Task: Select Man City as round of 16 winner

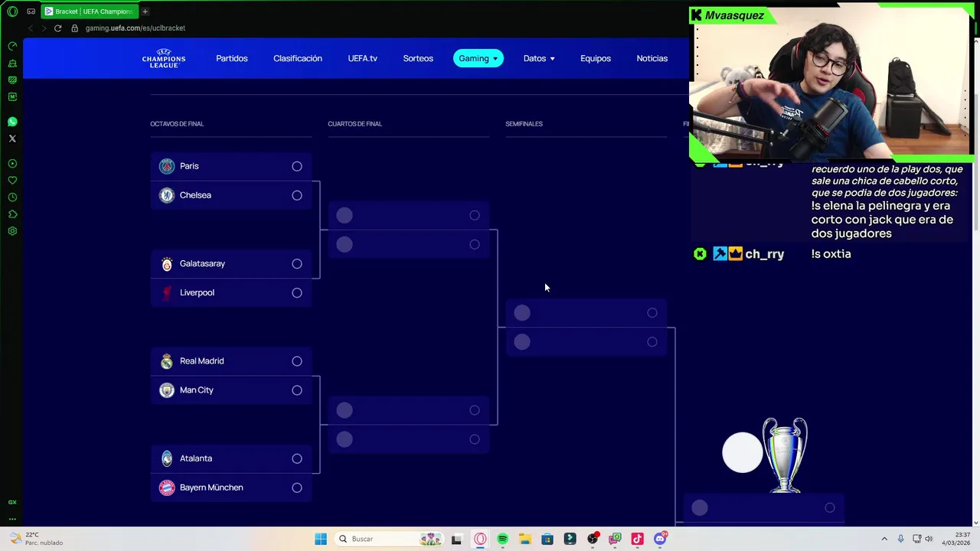Action: point(297,390)
